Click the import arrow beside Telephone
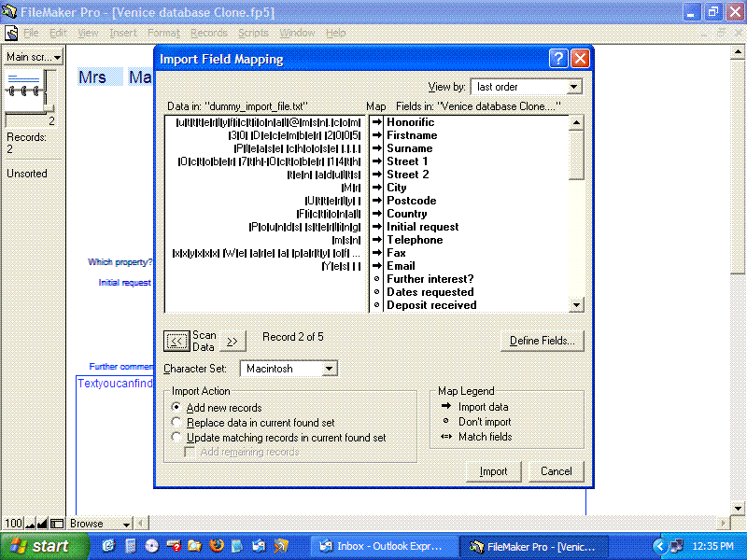Viewport: 747px width, 560px height. [377, 240]
